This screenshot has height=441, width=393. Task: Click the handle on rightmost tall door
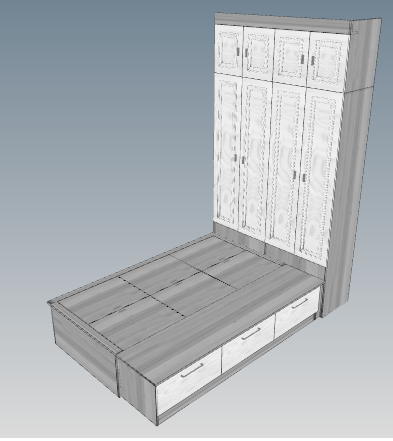coord(304,178)
